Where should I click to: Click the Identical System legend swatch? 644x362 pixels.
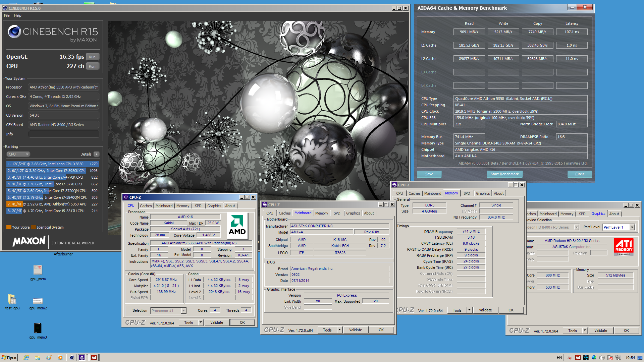[x=34, y=227]
